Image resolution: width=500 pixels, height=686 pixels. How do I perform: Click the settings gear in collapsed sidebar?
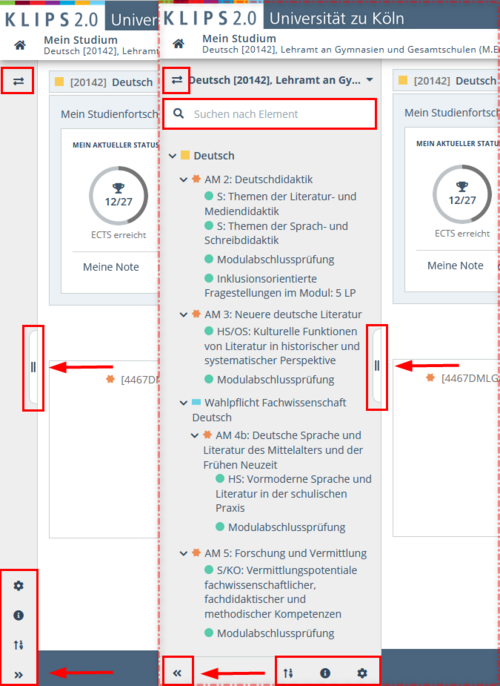click(18, 586)
